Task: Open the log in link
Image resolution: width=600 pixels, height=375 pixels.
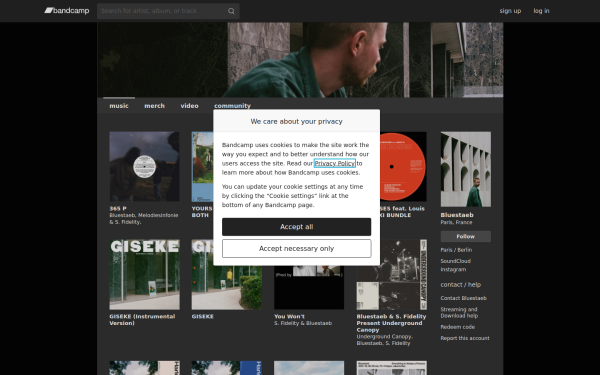Action: [x=541, y=11]
